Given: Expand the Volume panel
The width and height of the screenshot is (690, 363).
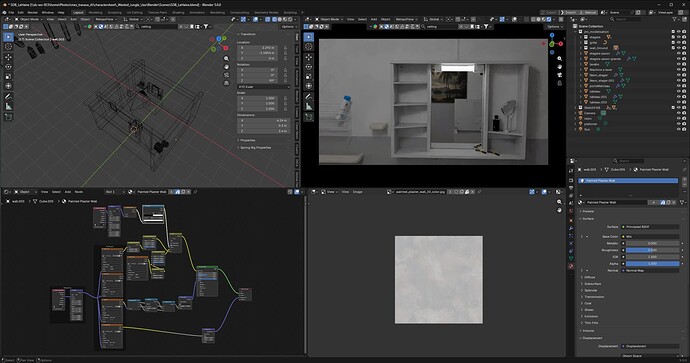Looking at the screenshot, I should click(587, 331).
